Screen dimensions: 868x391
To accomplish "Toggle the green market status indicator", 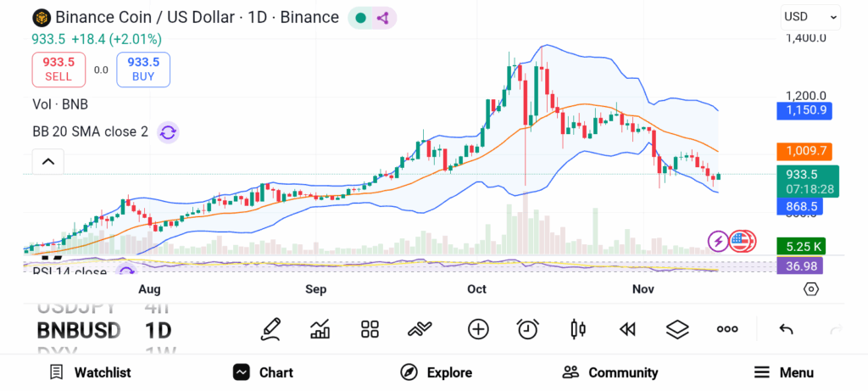I will tap(361, 18).
